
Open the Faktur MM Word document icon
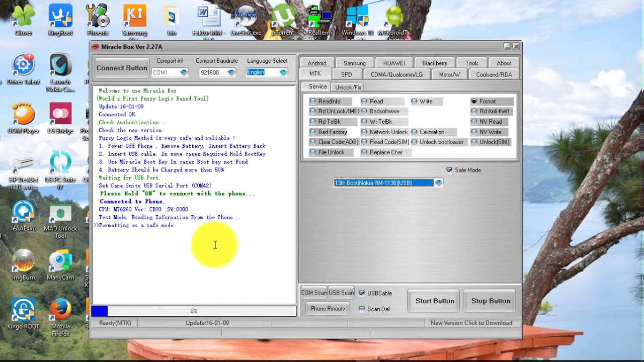(x=208, y=21)
